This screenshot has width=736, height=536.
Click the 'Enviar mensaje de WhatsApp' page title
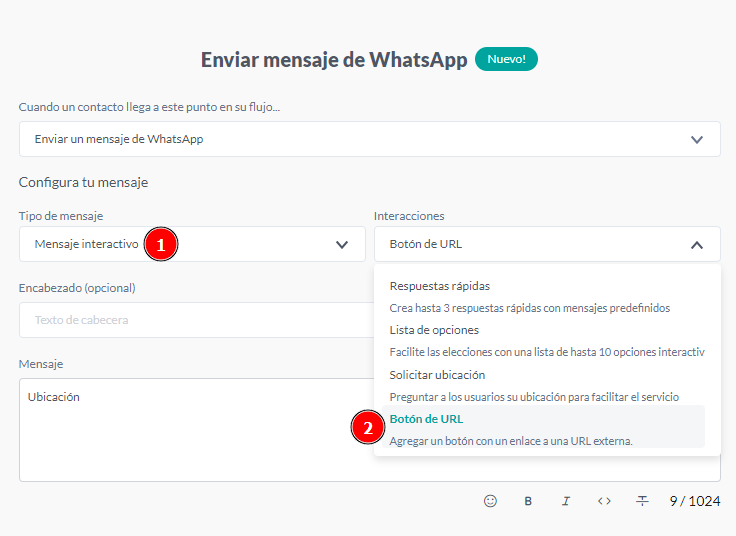pyautogui.click(x=334, y=59)
